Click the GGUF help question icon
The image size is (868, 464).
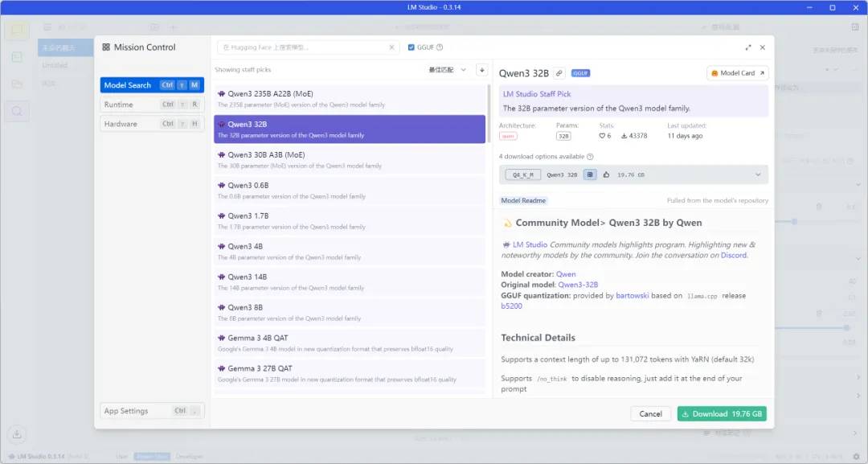click(440, 47)
